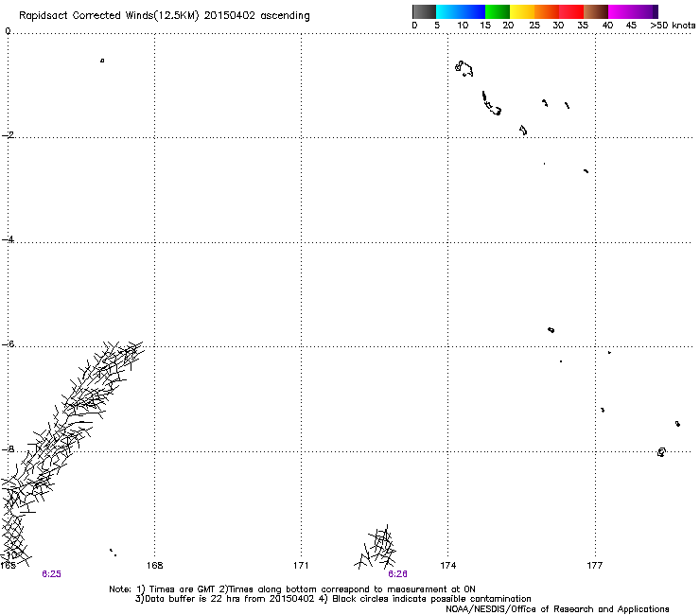Click the green 15–20 knots legend color
This screenshot has width=700, height=615.
coord(498,11)
